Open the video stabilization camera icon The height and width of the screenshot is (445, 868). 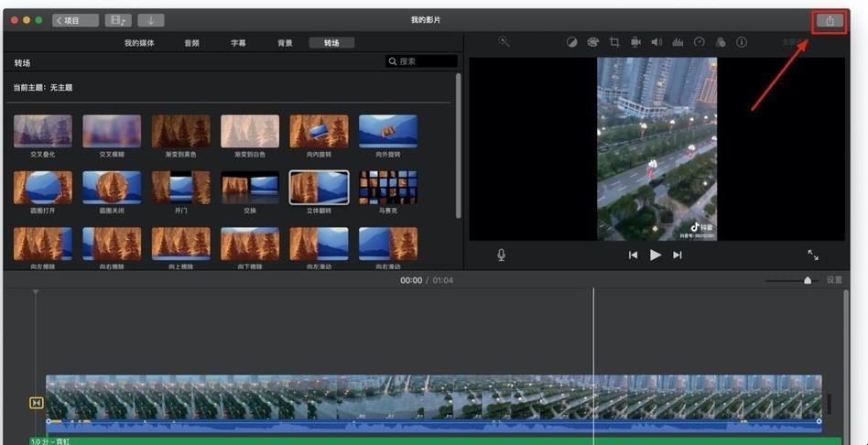(x=635, y=42)
